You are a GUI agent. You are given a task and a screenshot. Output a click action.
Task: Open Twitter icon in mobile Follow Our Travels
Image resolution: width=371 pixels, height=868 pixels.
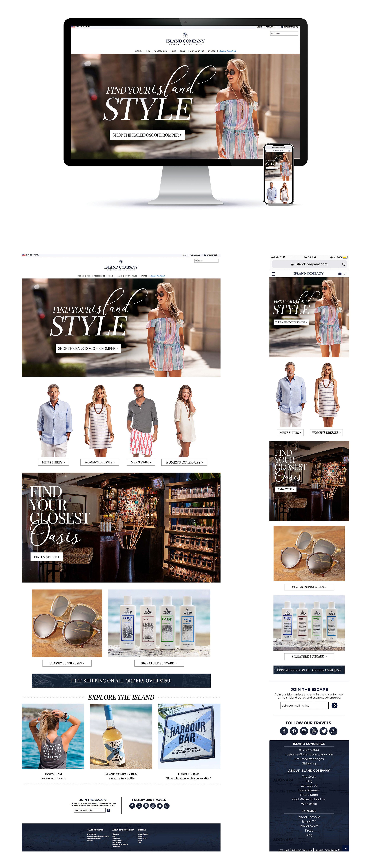[x=324, y=731]
